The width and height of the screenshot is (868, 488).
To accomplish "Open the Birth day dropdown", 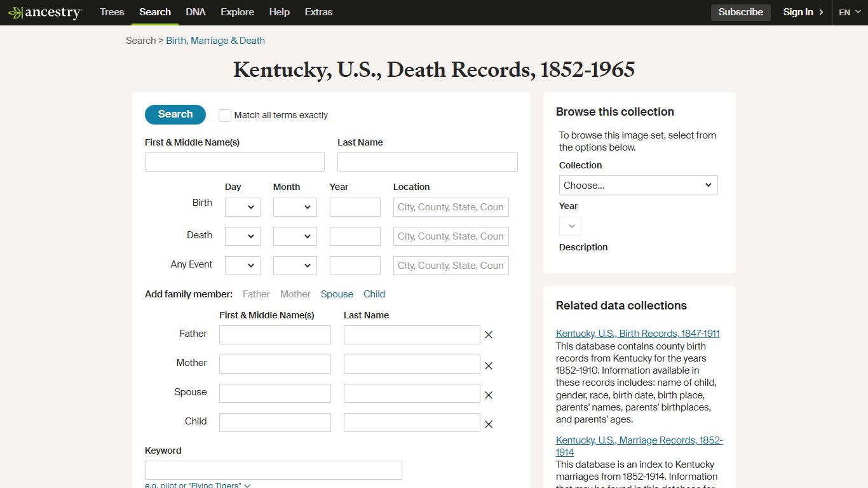I will click(243, 207).
